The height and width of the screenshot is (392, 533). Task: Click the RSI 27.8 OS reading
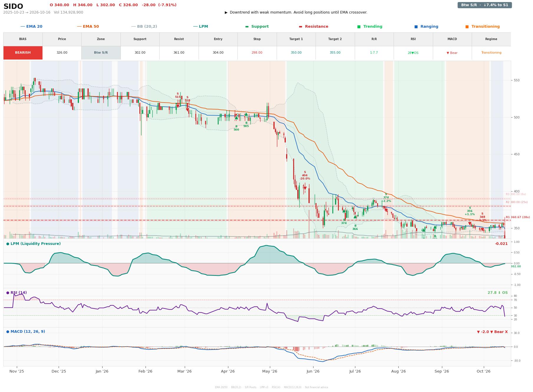(x=498, y=293)
